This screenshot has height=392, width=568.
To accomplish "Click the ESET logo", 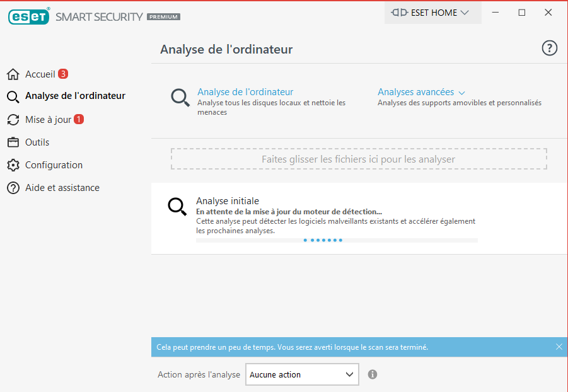I will [28, 16].
